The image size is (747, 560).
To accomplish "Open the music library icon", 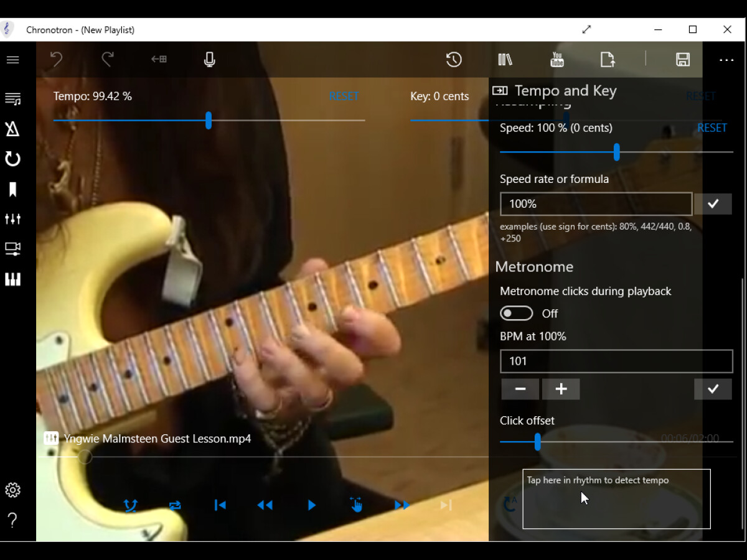I will coord(505,60).
